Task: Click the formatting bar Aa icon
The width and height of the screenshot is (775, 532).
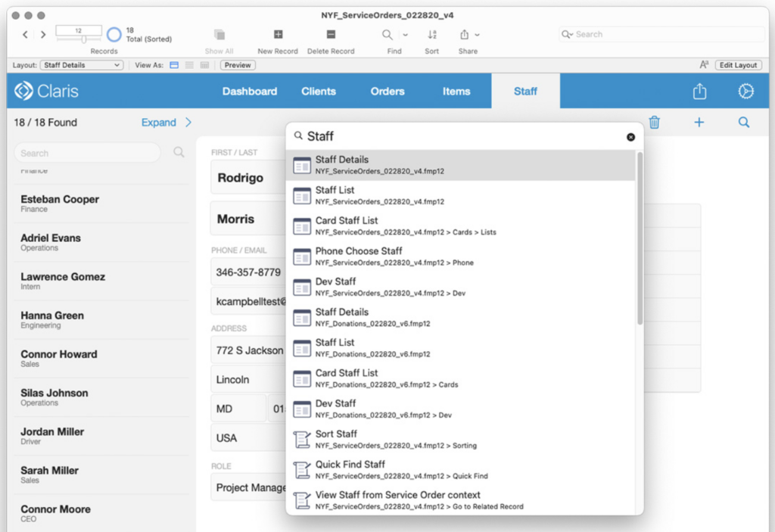Action: [704, 65]
